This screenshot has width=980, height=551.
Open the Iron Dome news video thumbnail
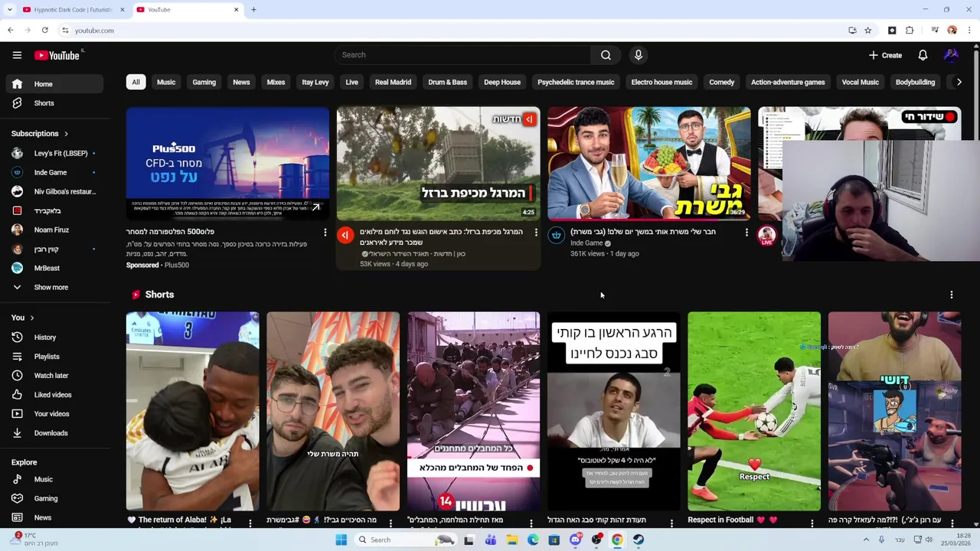pos(438,164)
